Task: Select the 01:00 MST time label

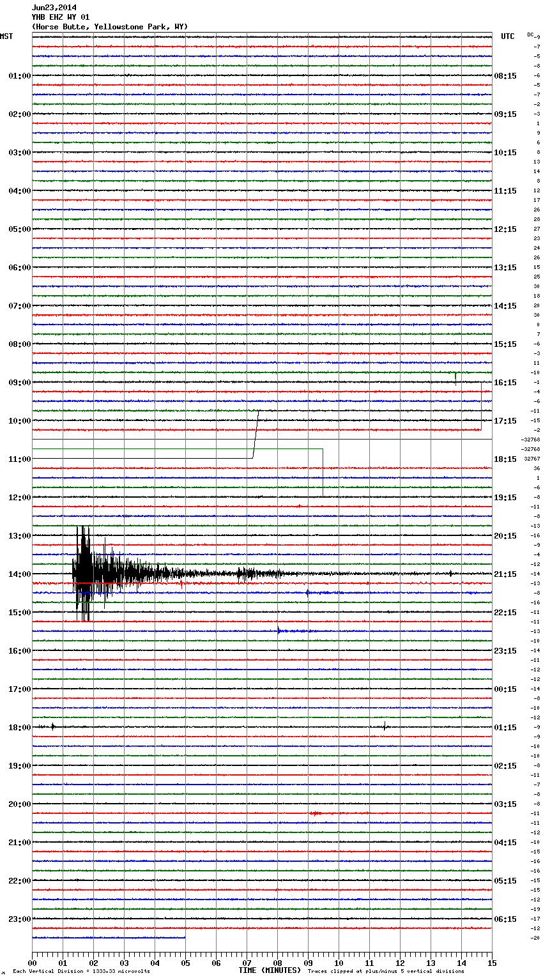Action: point(19,76)
